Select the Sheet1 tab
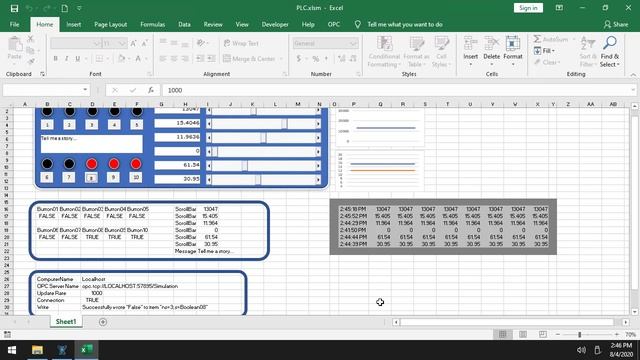Image resolution: width=640 pixels, height=360 pixels. point(66,322)
